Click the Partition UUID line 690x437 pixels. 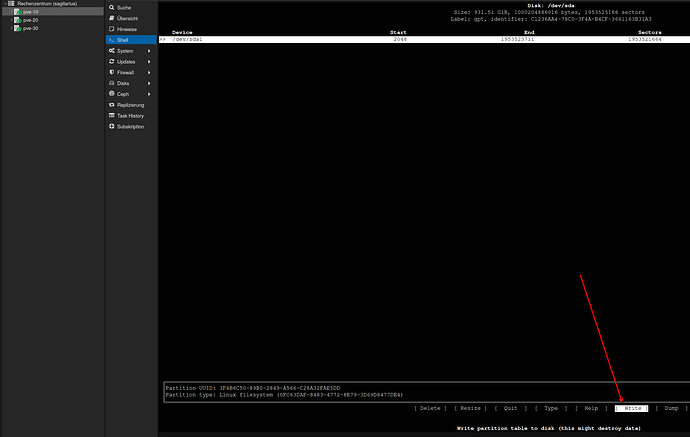tap(253, 388)
